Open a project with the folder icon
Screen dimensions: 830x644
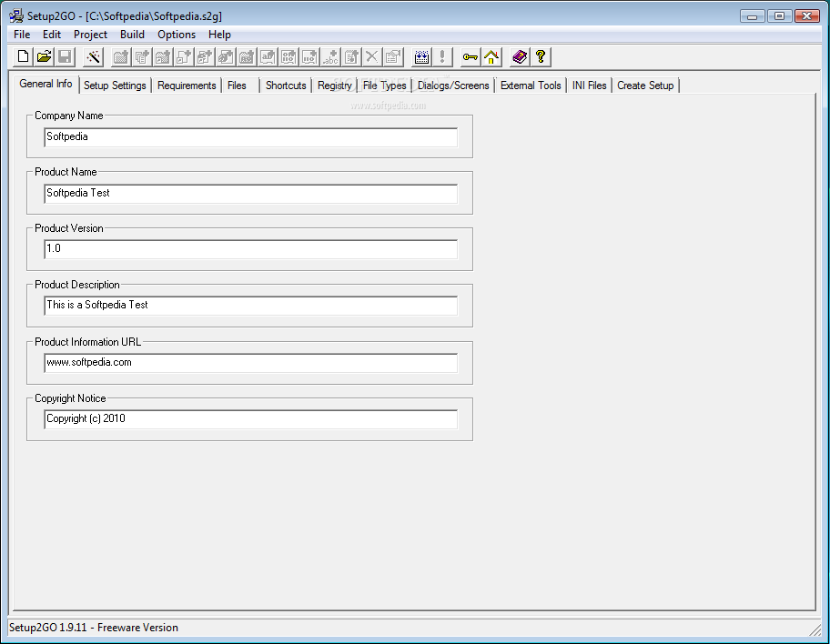(x=45, y=56)
